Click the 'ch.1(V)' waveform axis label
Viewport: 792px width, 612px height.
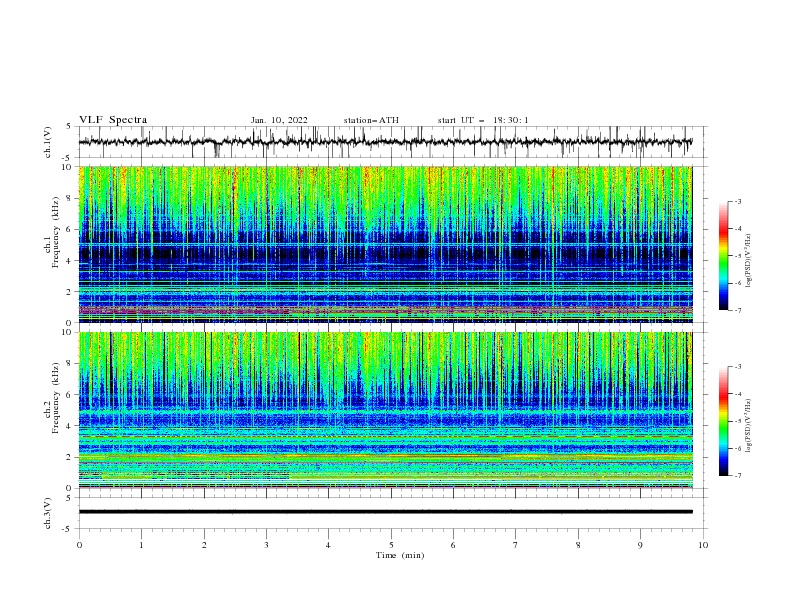(x=48, y=142)
